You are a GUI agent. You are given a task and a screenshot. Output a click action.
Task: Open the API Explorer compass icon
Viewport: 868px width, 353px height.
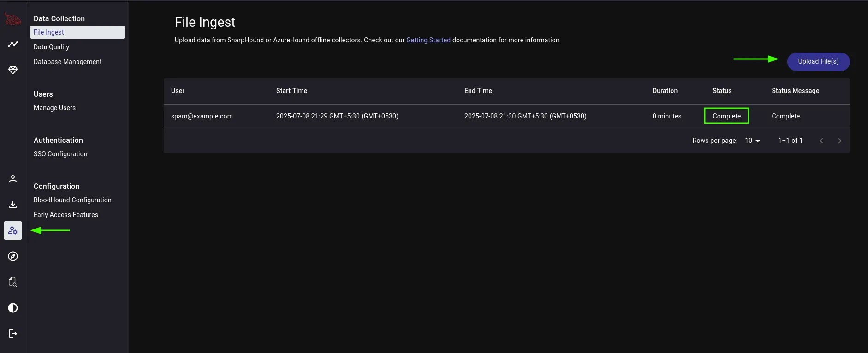13,256
